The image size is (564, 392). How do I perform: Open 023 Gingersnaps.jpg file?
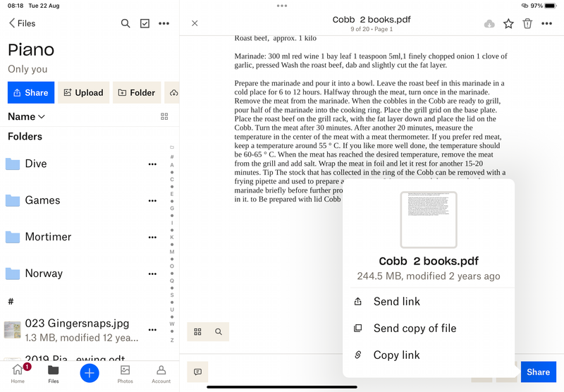(x=82, y=330)
